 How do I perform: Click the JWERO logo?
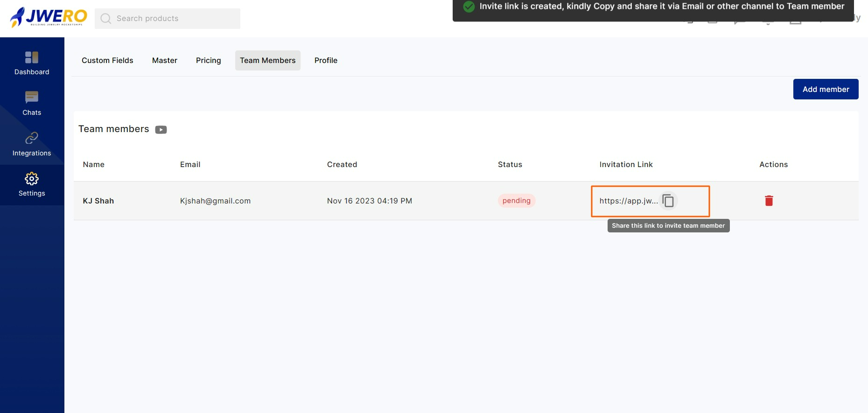point(49,17)
